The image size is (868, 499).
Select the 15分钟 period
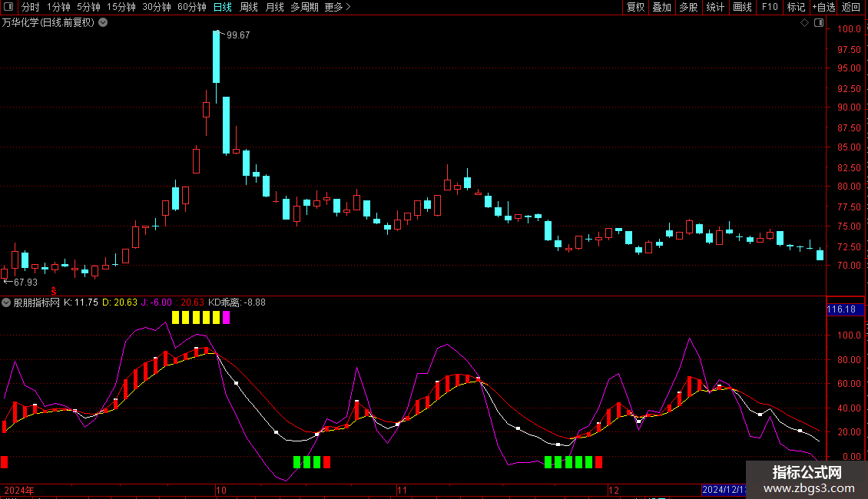click(121, 7)
